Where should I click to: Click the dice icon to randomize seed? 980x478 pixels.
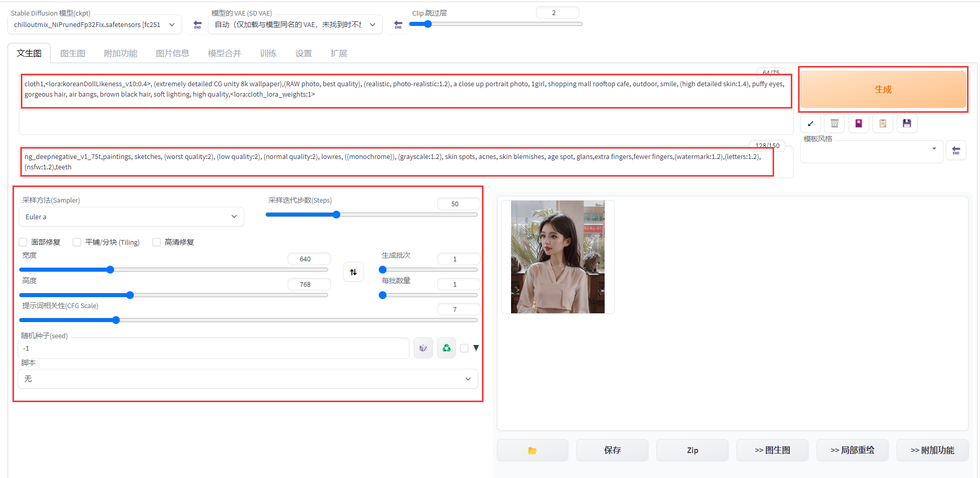click(423, 348)
